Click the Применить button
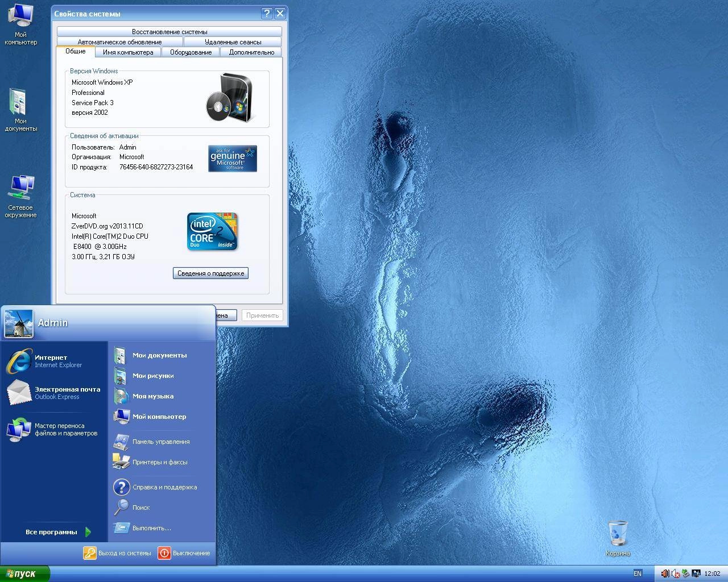The image size is (728, 582). tap(262, 315)
